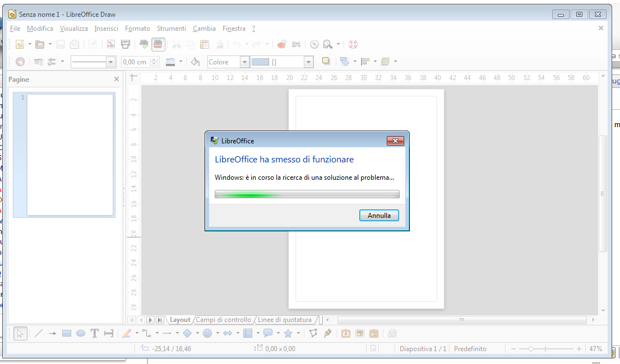Click the Print file icon
620x364 pixels.
pos(126,44)
